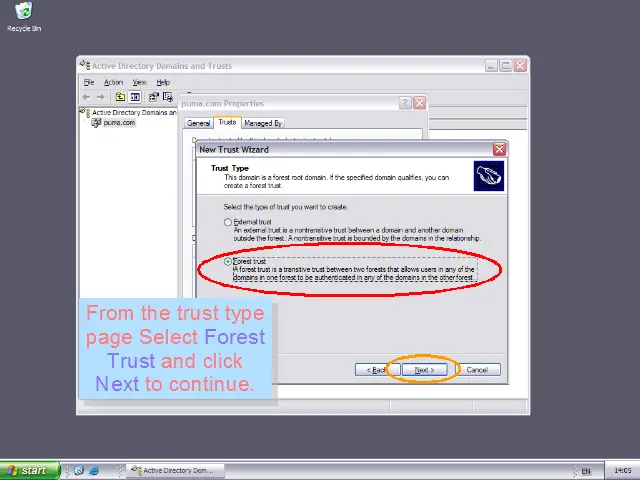Click the Back arrow toolbar icon
Screen dimensions: 640x480
87,97
